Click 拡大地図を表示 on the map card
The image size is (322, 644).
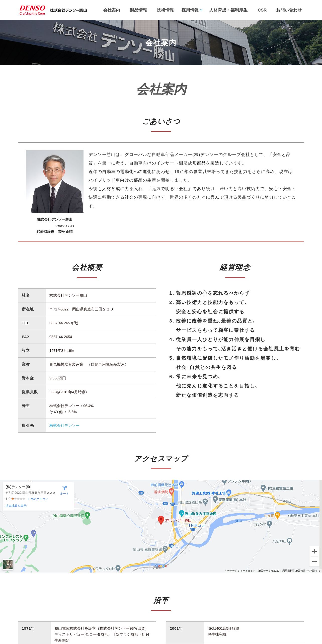pyautogui.click(x=16, y=506)
